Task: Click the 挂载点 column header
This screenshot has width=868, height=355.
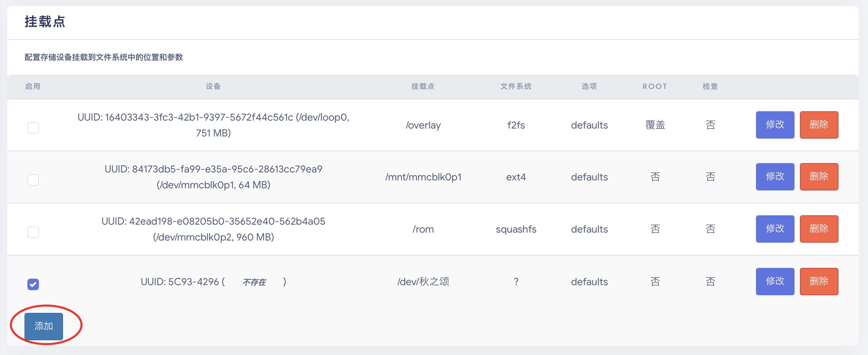Action: coord(422,86)
